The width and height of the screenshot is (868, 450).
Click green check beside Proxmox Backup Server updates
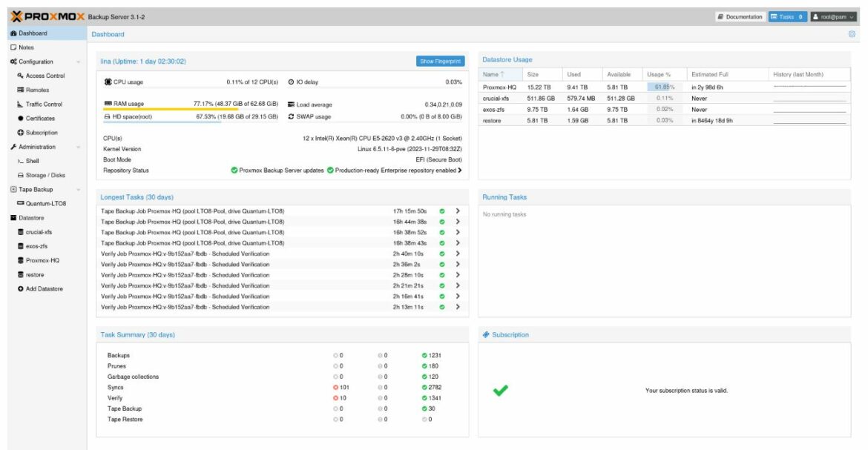pos(234,171)
